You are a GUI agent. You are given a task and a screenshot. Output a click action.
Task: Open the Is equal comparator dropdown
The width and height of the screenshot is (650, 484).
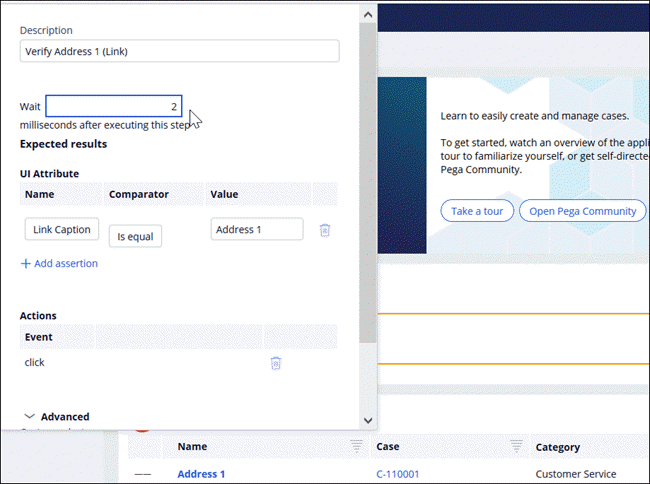point(135,236)
